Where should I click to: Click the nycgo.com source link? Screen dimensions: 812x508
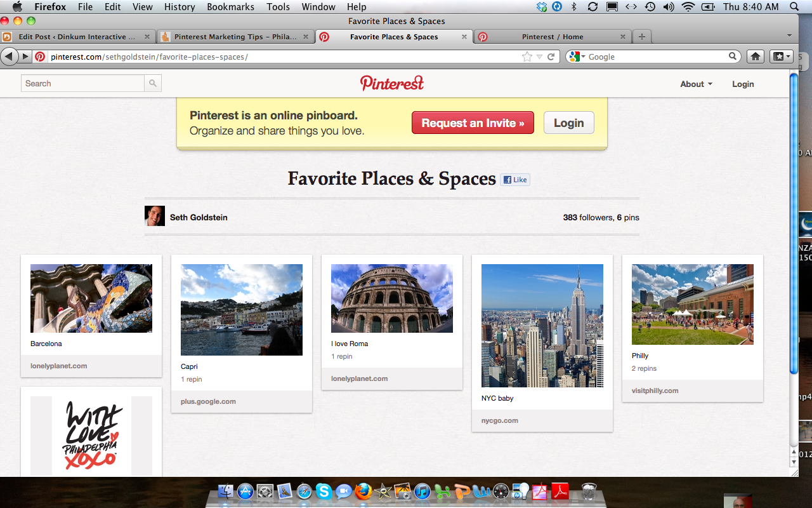point(500,420)
